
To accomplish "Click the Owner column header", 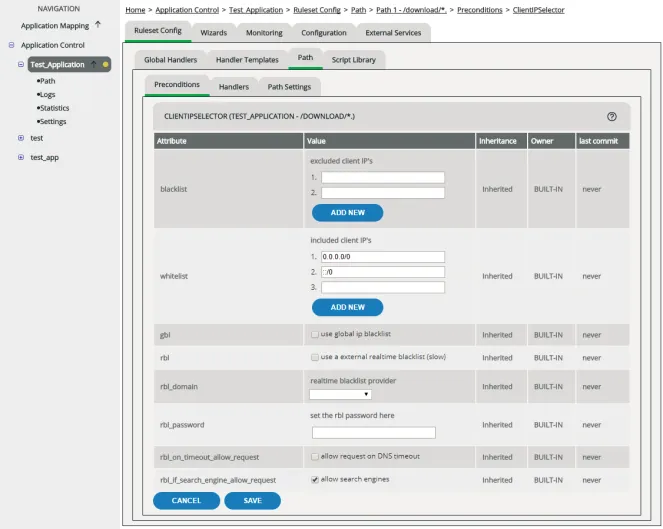I will [x=551, y=141].
